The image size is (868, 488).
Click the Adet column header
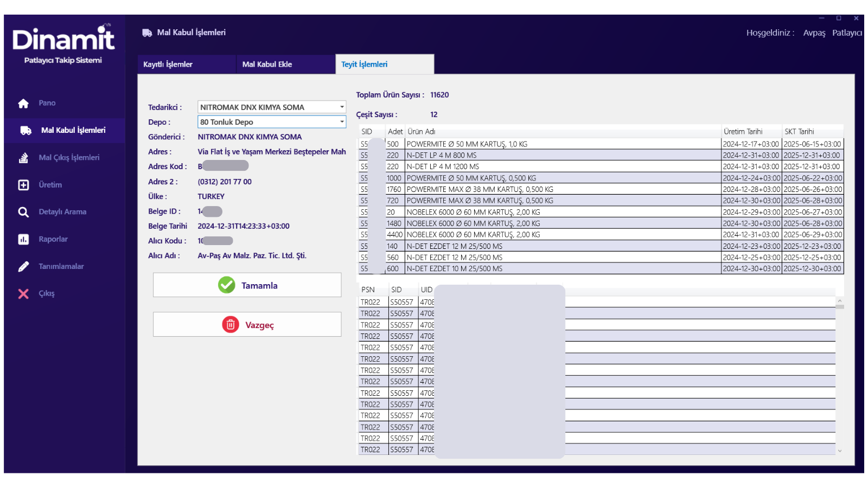(x=395, y=131)
